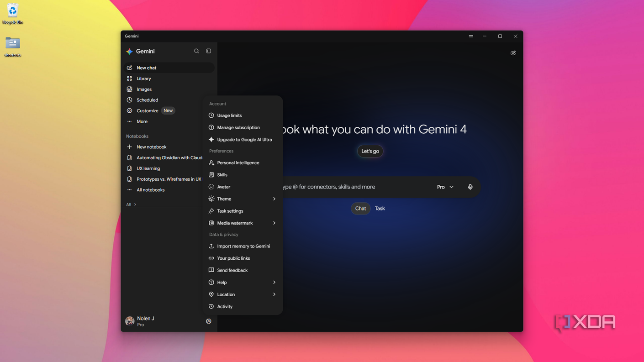Open Activity from settings menu
Screen dimensions: 644x362
point(243,307)
